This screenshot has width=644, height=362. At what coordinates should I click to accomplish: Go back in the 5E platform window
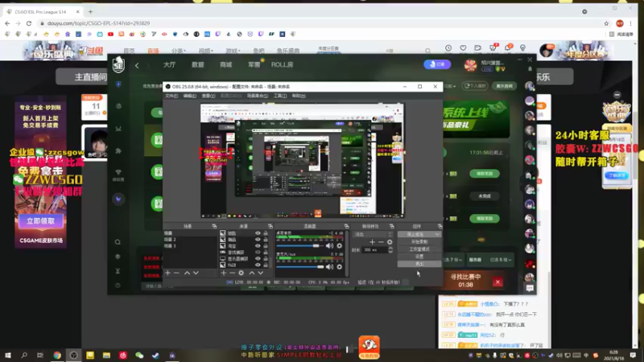coord(137,65)
